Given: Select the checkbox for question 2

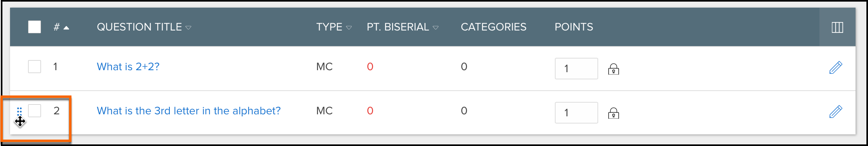Looking at the screenshot, I should coord(35,111).
